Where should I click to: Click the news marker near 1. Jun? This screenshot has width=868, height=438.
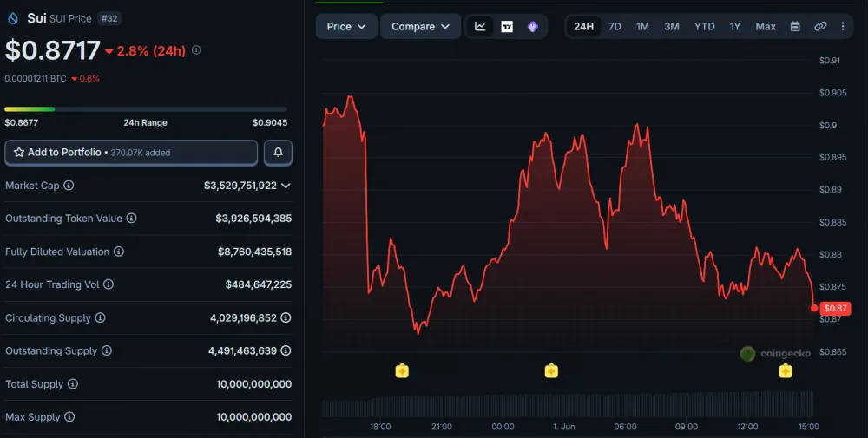coord(551,370)
